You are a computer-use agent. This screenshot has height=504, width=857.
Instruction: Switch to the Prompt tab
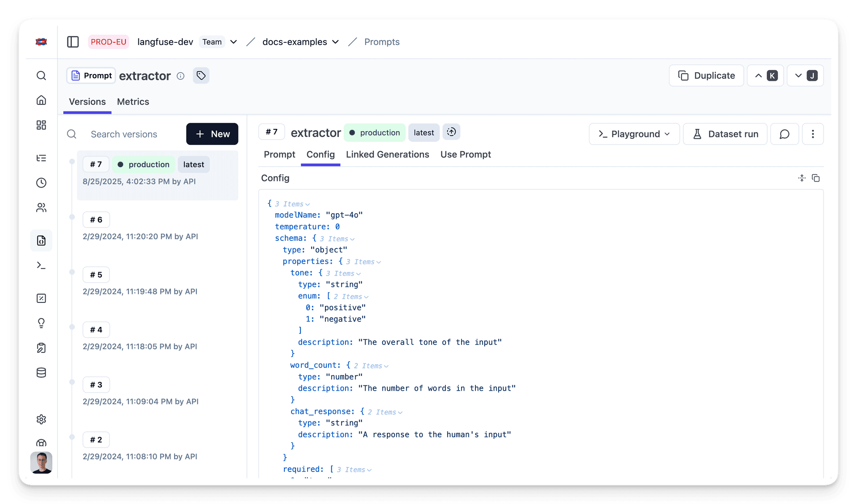point(279,154)
